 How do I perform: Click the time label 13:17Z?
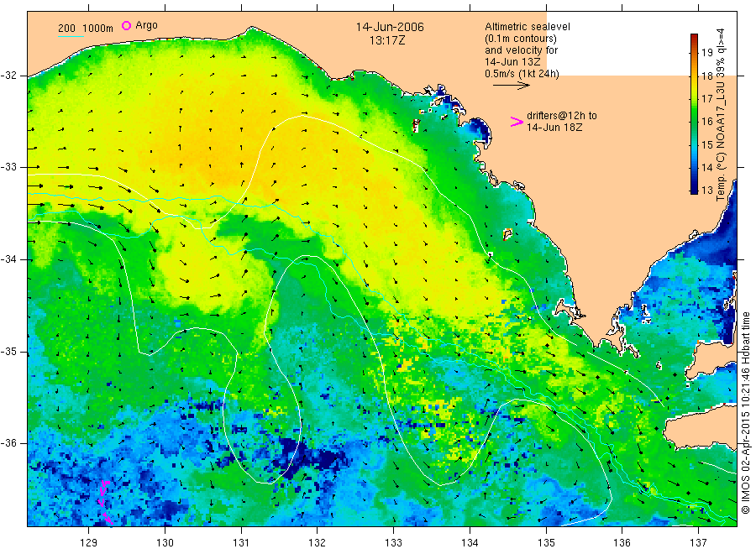pyautogui.click(x=387, y=40)
